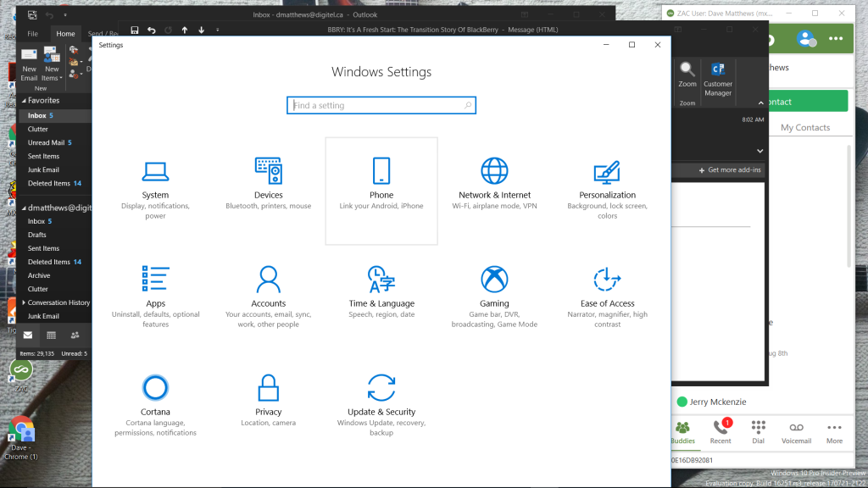
Task: Expand the Conversation History folder
Action: click(24, 302)
